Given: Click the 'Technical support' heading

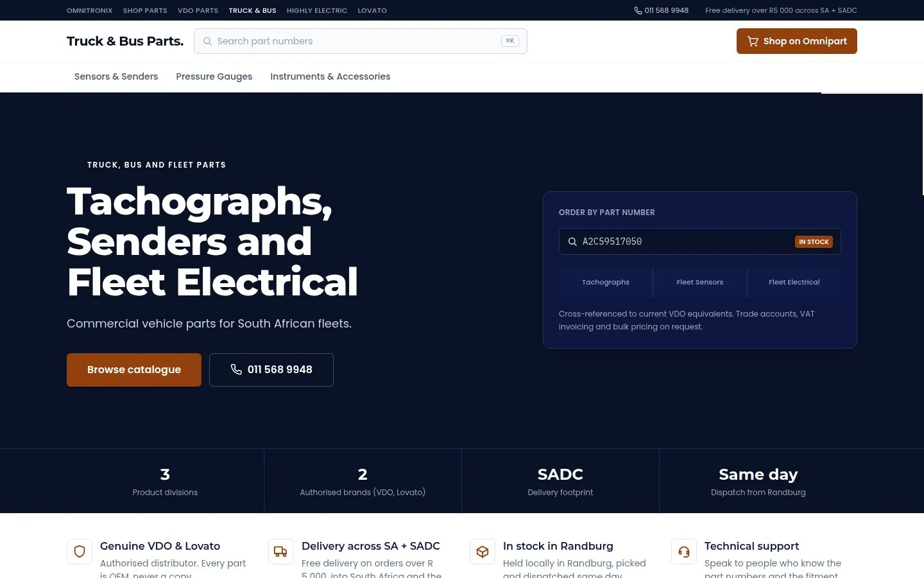Looking at the screenshot, I should coord(752,546).
